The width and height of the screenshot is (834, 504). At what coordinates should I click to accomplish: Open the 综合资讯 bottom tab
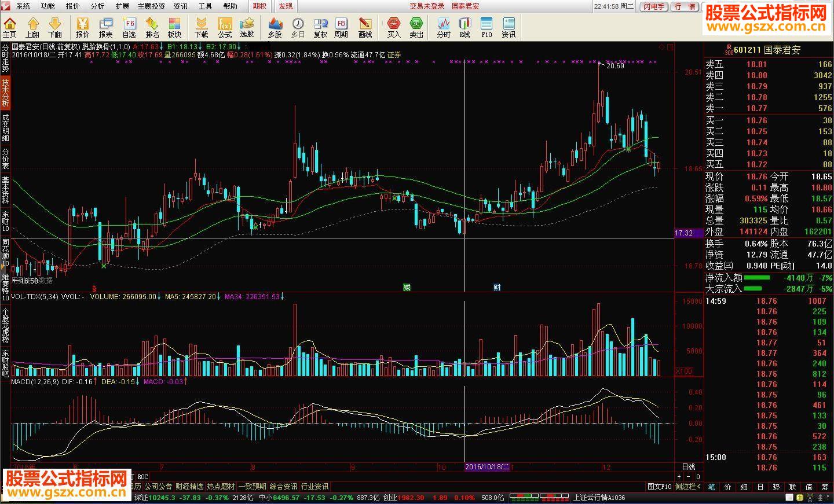pos(283,487)
